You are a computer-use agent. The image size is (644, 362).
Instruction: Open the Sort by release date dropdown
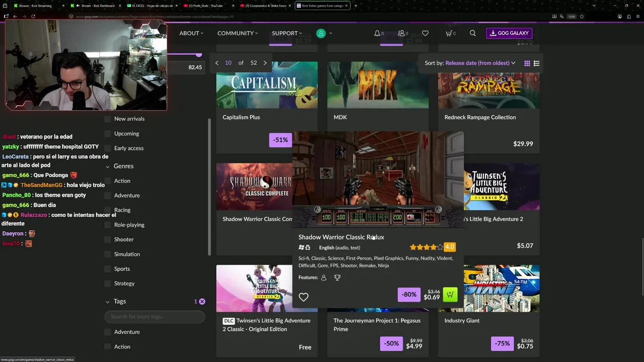coord(480,63)
